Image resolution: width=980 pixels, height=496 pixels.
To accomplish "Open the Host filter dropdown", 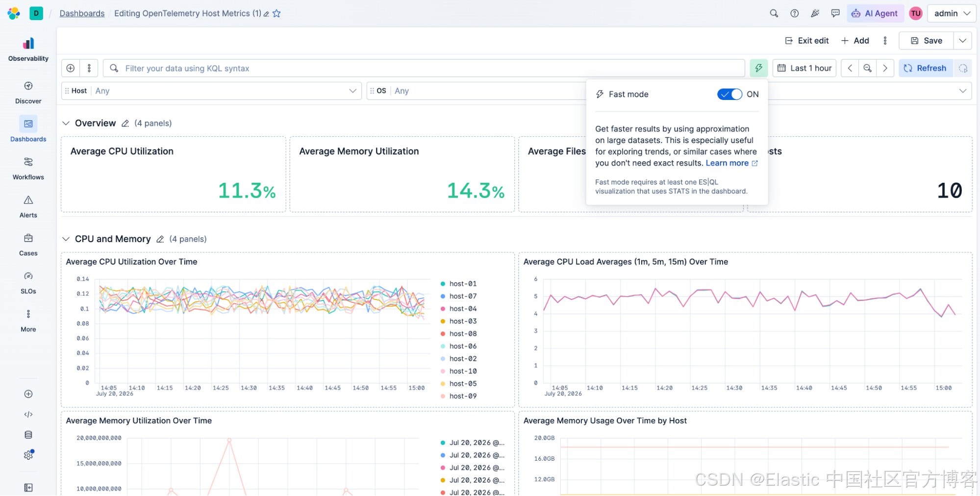I will point(211,91).
